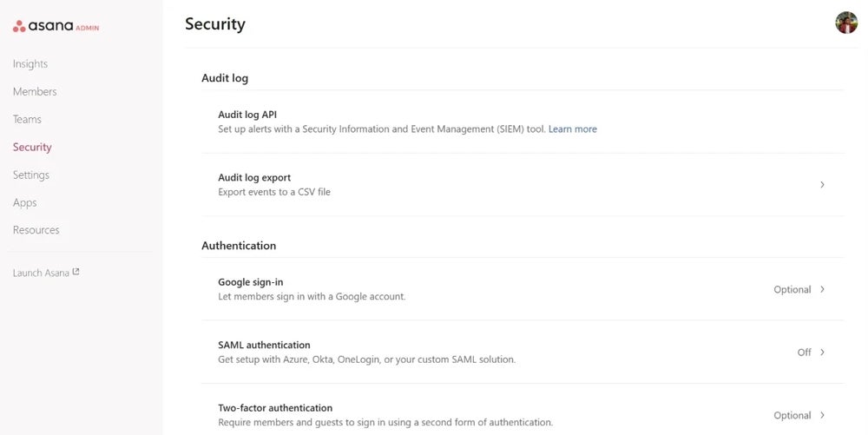
Task: Click the 'Get setup with Azure, Okta' description
Action: pos(366,359)
